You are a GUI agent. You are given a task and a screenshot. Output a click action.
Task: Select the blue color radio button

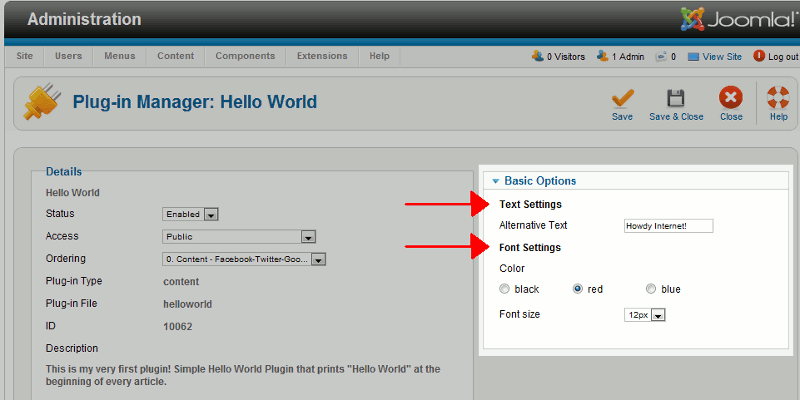tap(651, 289)
